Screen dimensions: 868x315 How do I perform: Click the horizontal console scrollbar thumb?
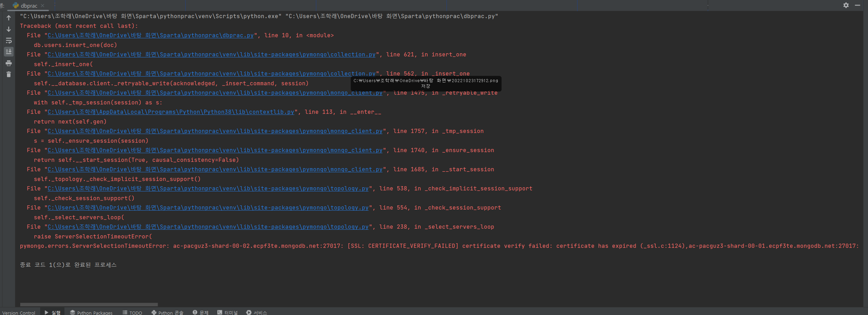tap(89, 304)
